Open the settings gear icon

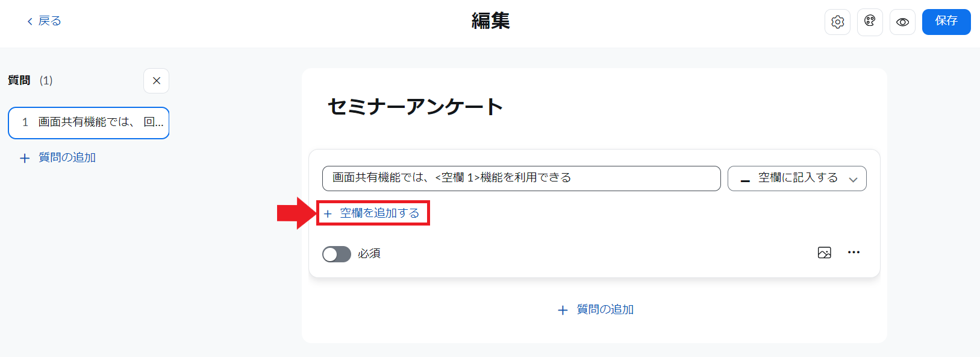click(x=837, y=22)
